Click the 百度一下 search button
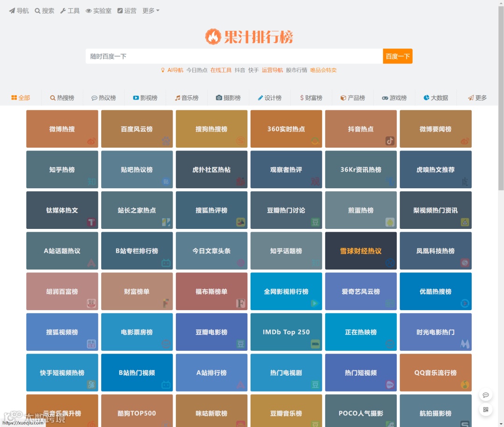504x427 pixels. [398, 57]
